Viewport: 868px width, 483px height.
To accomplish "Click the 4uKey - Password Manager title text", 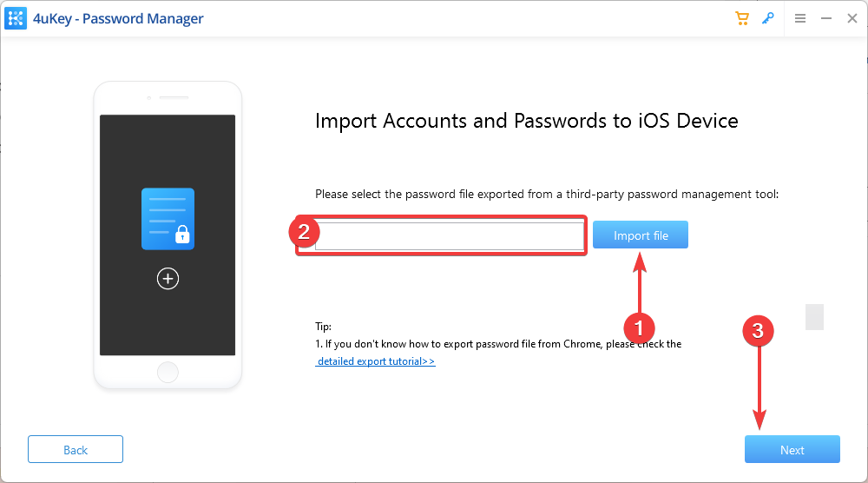I will tap(118, 18).
